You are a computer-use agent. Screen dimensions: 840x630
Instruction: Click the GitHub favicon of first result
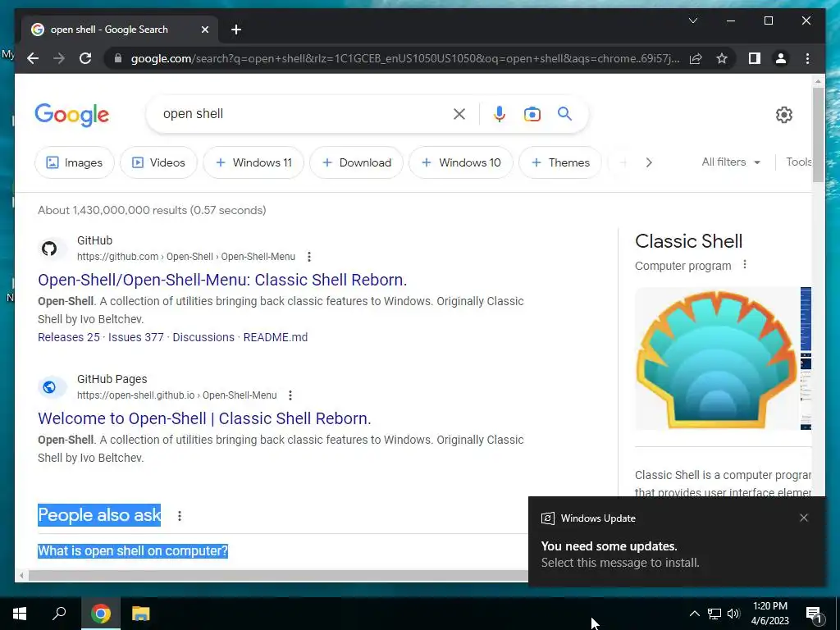tap(49, 249)
